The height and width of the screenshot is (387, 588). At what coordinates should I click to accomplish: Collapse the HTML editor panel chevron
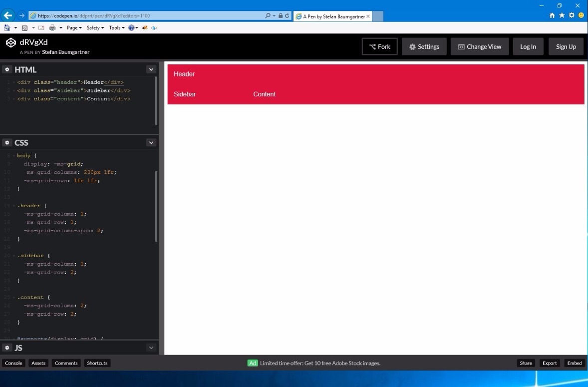151,69
